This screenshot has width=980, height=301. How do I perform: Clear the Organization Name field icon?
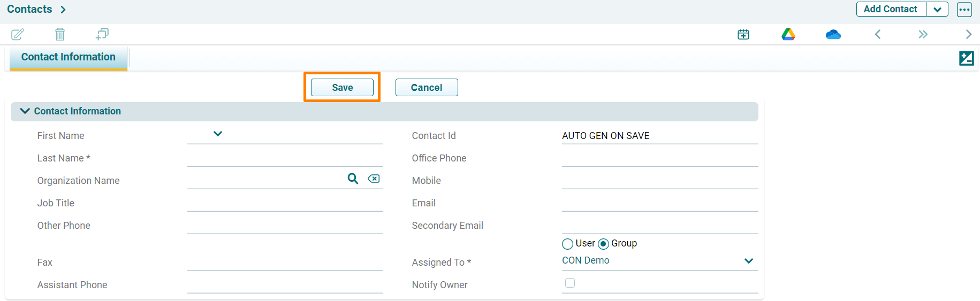(x=374, y=179)
